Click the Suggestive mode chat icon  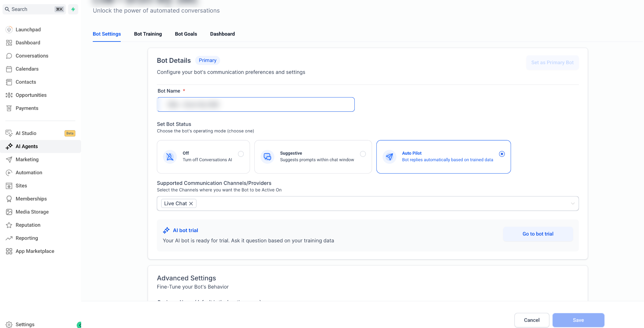click(267, 157)
